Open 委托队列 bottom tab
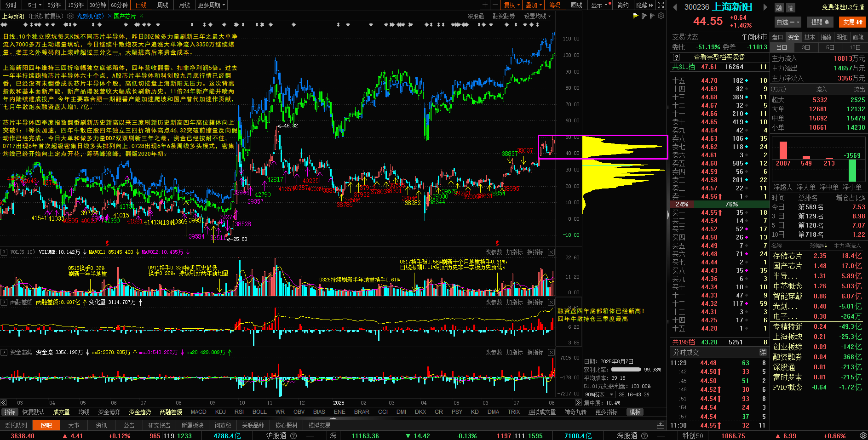This screenshot has width=868, height=440. pyautogui.click(x=16, y=425)
